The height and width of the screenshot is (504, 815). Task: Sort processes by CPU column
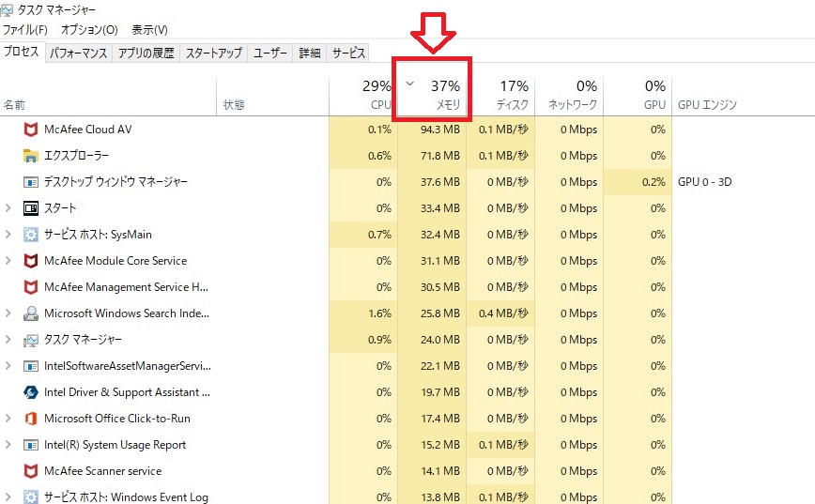(x=363, y=95)
